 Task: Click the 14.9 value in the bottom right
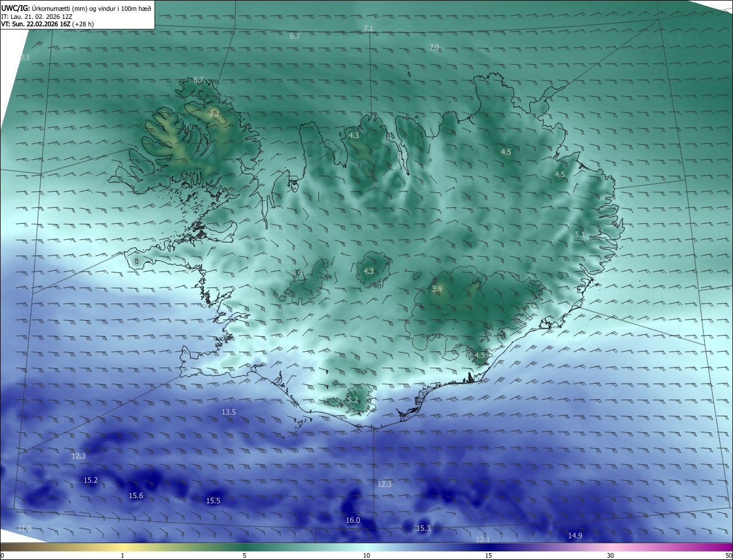575,535
